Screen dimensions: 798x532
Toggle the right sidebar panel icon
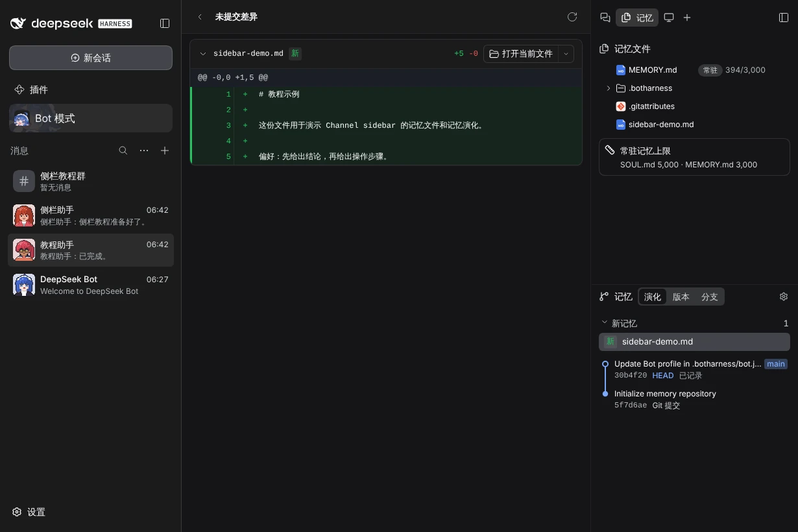(784, 18)
